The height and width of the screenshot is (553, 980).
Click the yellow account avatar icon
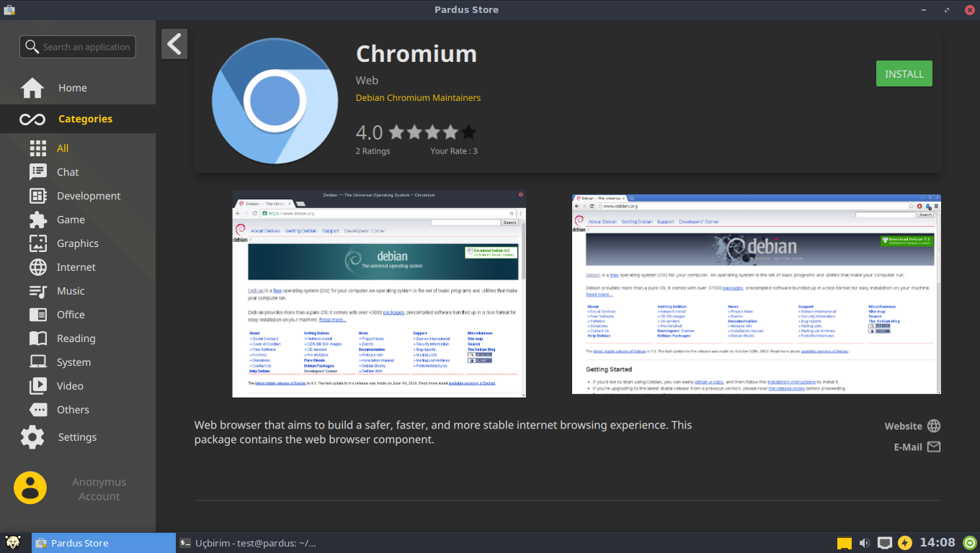pos(30,488)
